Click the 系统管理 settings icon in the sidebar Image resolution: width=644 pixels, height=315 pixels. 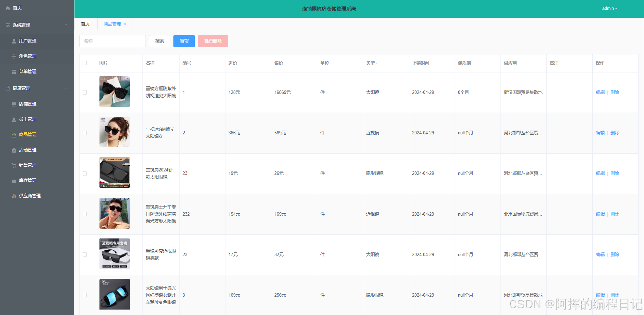[8, 25]
